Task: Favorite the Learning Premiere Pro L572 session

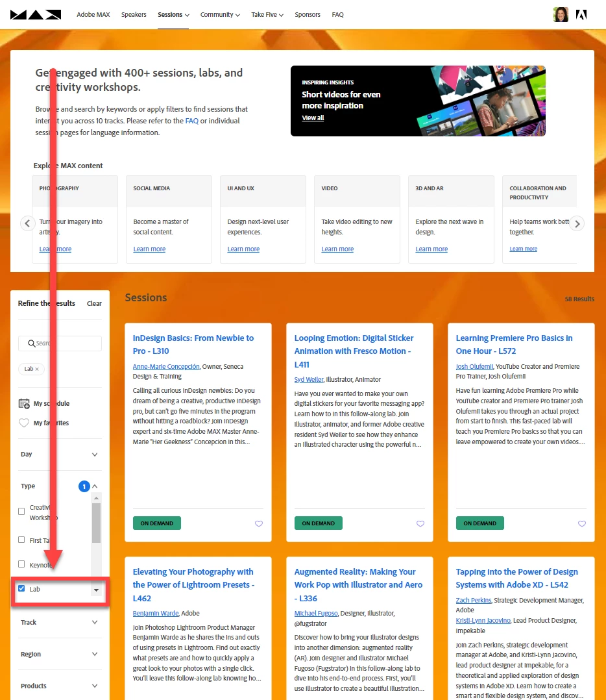Action: 582,523
